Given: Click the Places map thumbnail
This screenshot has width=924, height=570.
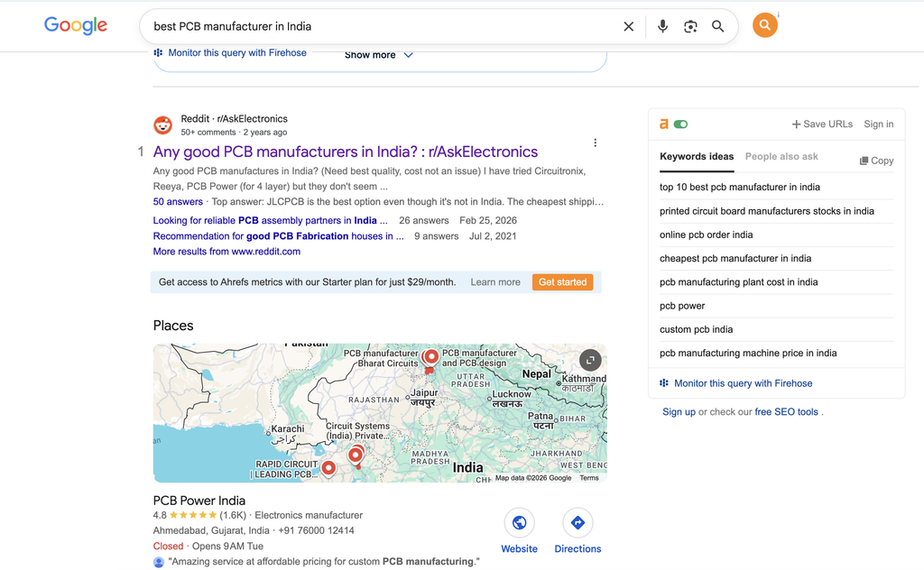Looking at the screenshot, I should pyautogui.click(x=380, y=413).
